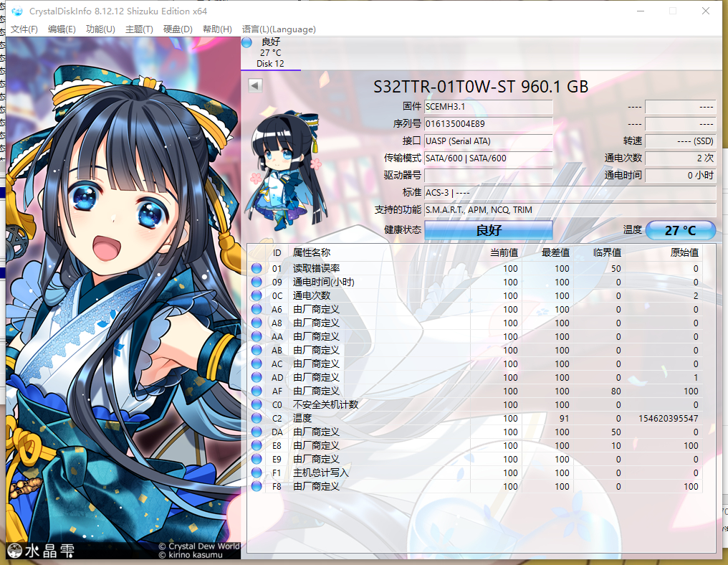
Task: Click the transfer mode field SATA/600
Action: [x=489, y=158]
